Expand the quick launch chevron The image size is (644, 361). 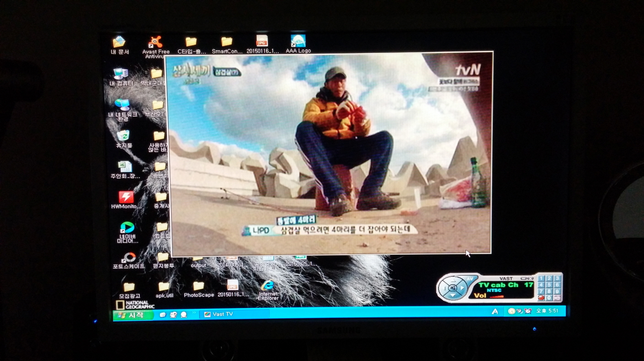click(194, 313)
